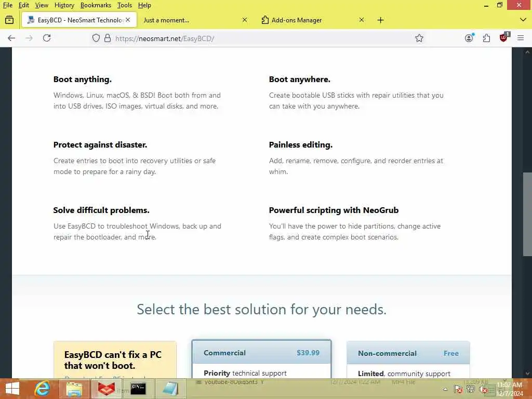This screenshot has height=399, width=532.
Task: Close the Add-ons Manager tab
Action: 362,20
